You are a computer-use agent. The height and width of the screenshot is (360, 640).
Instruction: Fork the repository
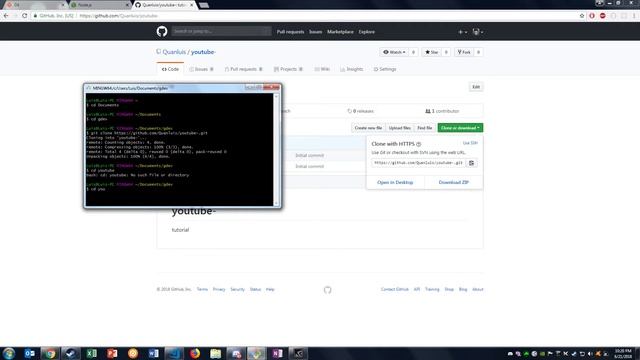click(464, 52)
